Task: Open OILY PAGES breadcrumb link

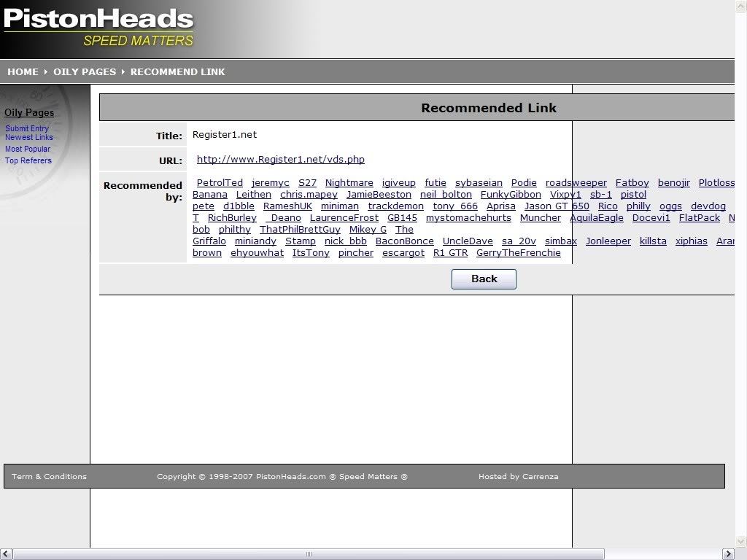Action: [85, 72]
